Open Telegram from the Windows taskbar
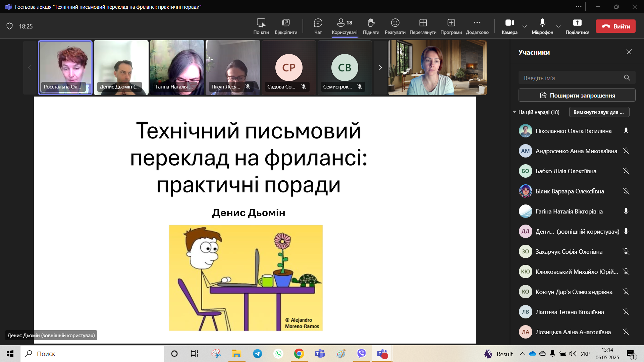This screenshot has width=644, height=362. 258,354
